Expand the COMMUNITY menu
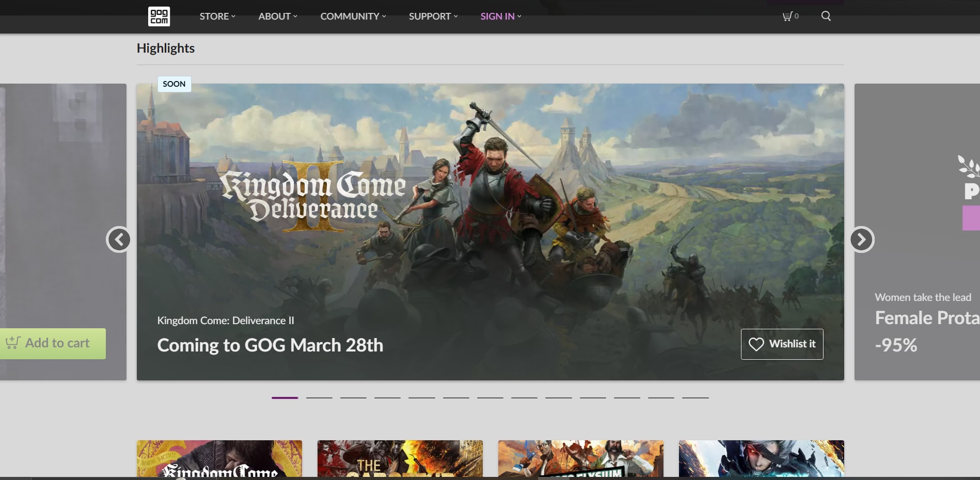This screenshot has width=980, height=480. [353, 17]
